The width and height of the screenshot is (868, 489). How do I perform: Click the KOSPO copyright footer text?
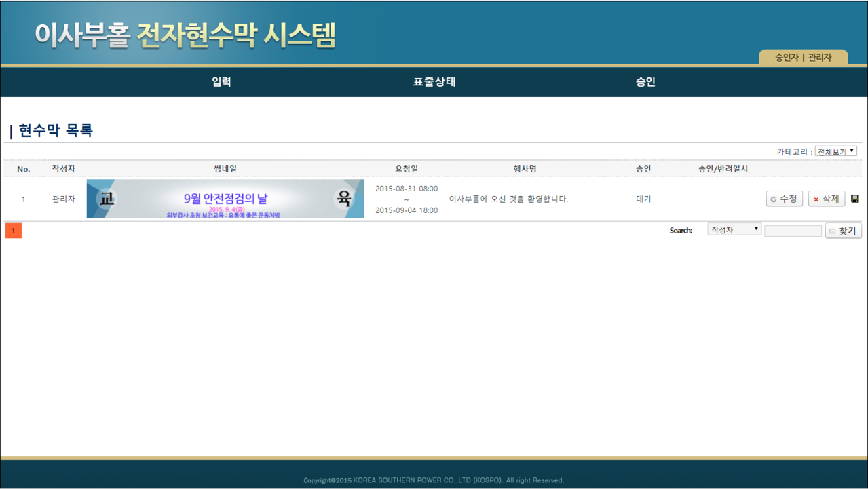tap(434, 480)
